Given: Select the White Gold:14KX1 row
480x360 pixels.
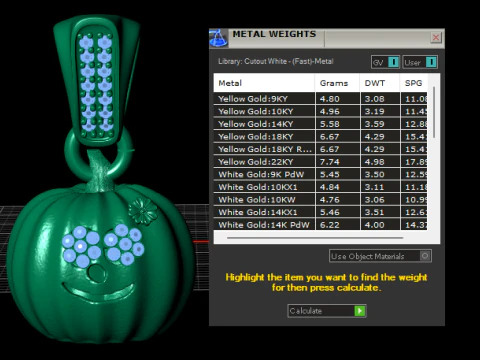Looking at the screenshot, I should [320, 212].
